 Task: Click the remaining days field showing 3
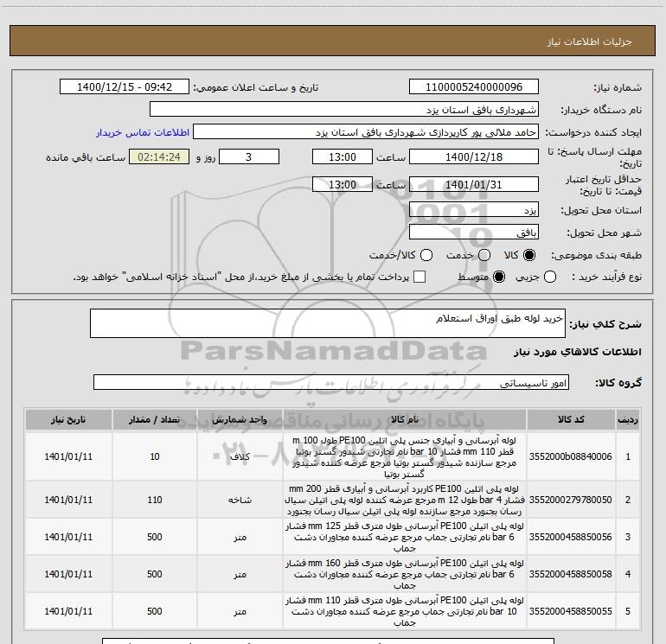pyautogui.click(x=249, y=157)
